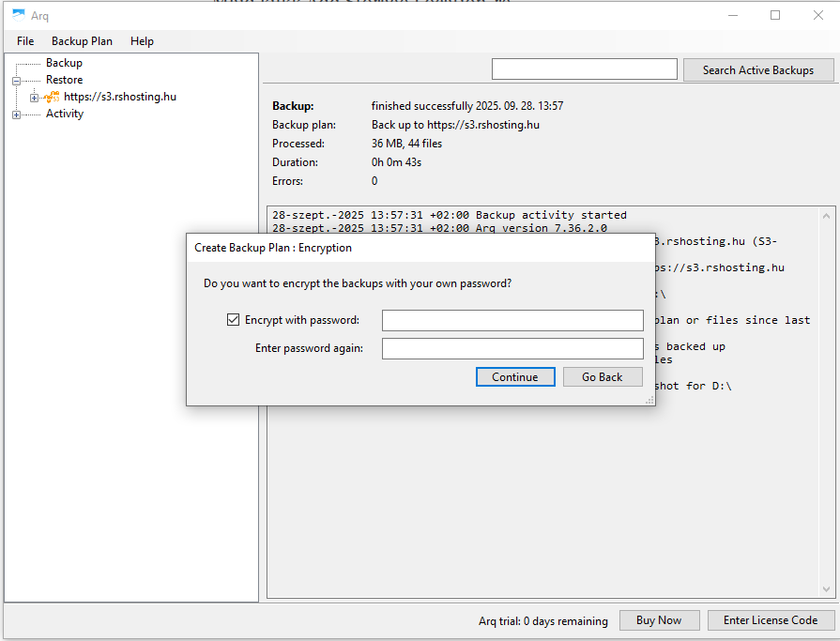Viewport: 840px width, 641px height.
Task: Expand the Activity tree node
Action: [16, 114]
